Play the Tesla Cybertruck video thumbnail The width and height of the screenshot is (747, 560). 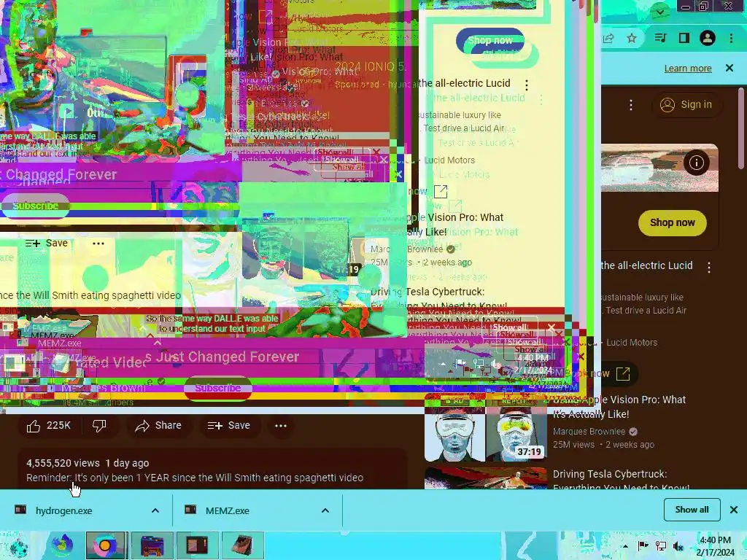(x=485, y=478)
